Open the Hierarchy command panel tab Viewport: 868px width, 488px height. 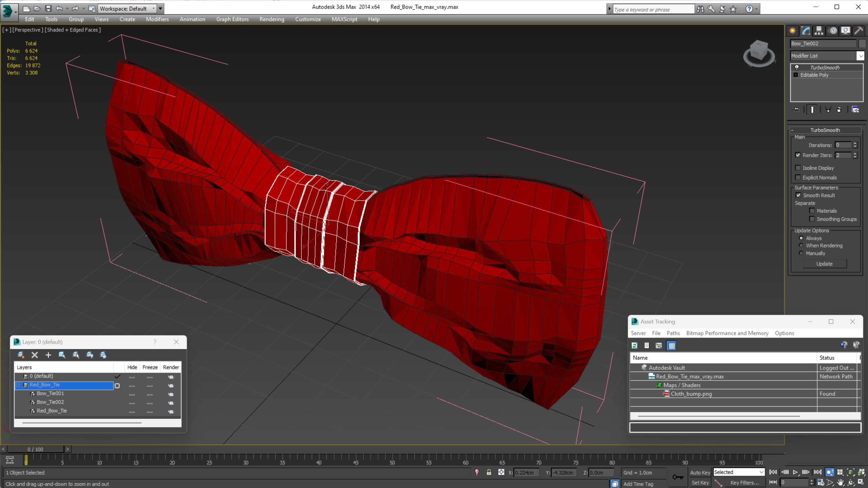819,31
